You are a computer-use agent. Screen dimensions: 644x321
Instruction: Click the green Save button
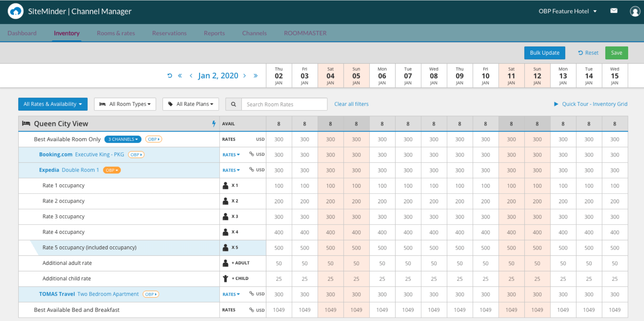(617, 53)
